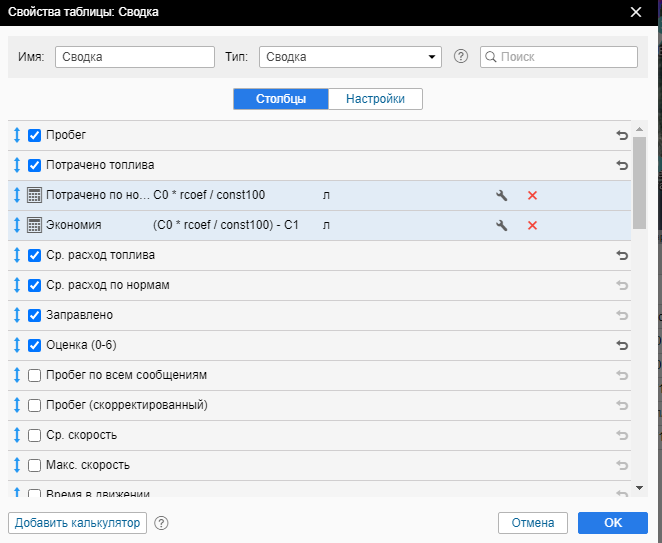Click undo arrow for Потрачено топлива
Screen dimensions: 662x543
coord(622,165)
